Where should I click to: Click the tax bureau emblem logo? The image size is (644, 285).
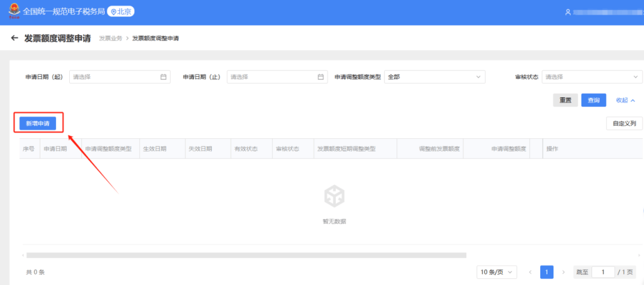point(13,12)
